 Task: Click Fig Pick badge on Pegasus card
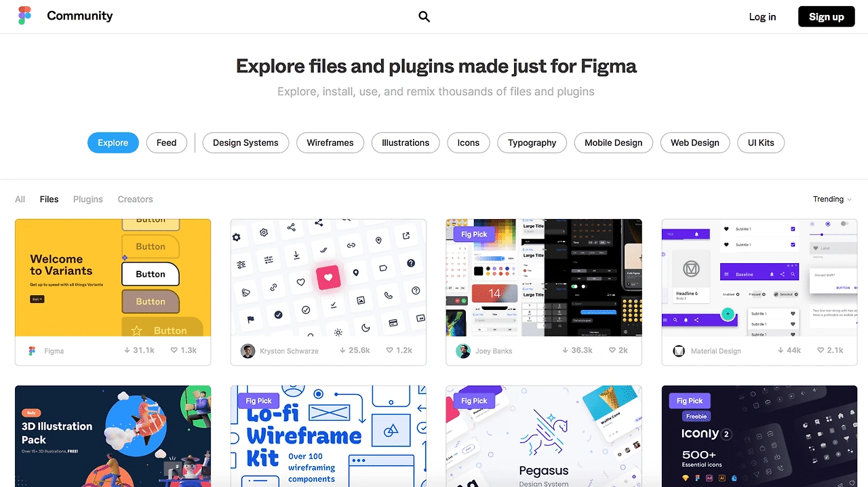(x=475, y=401)
